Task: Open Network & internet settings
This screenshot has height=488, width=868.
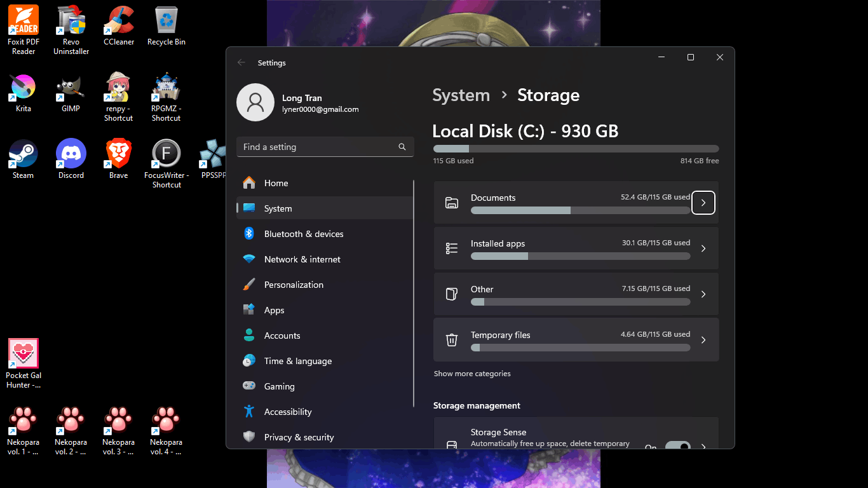Action: [x=325, y=259]
